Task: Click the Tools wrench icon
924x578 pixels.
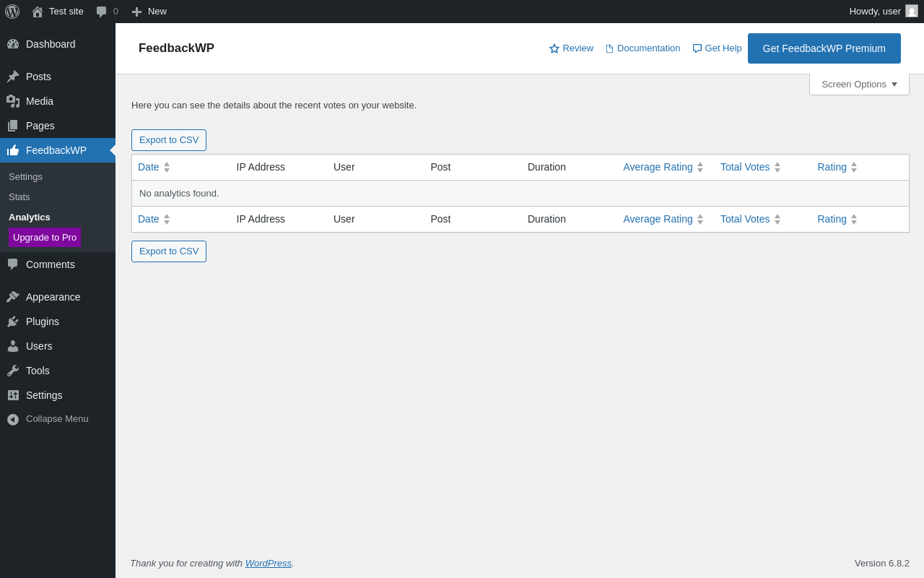Action: click(x=13, y=371)
